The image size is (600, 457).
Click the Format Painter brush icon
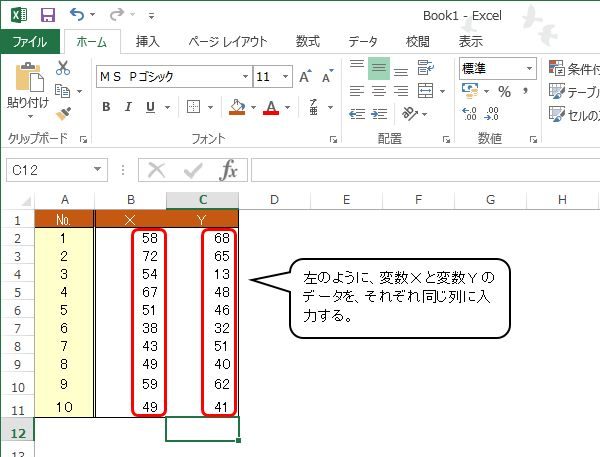(x=62, y=112)
